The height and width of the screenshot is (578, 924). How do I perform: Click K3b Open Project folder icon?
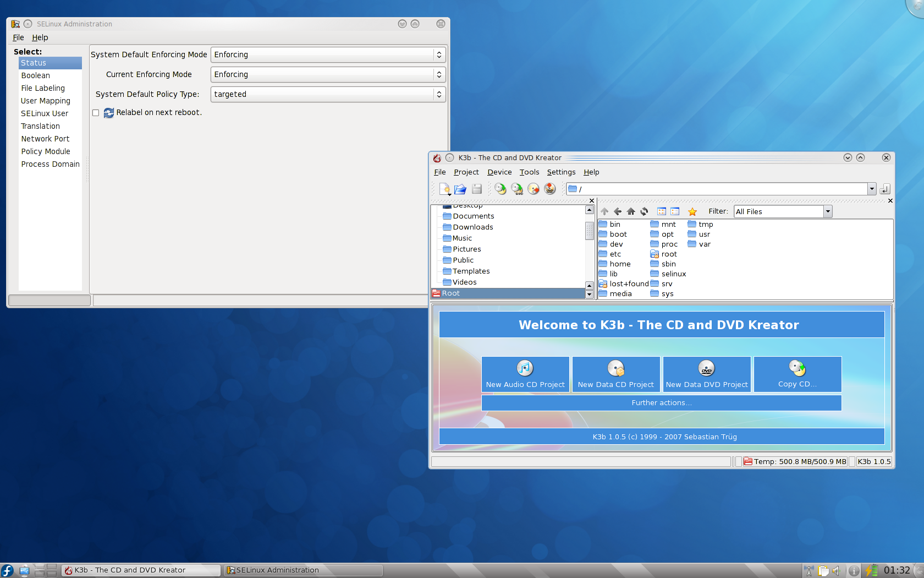460,189
